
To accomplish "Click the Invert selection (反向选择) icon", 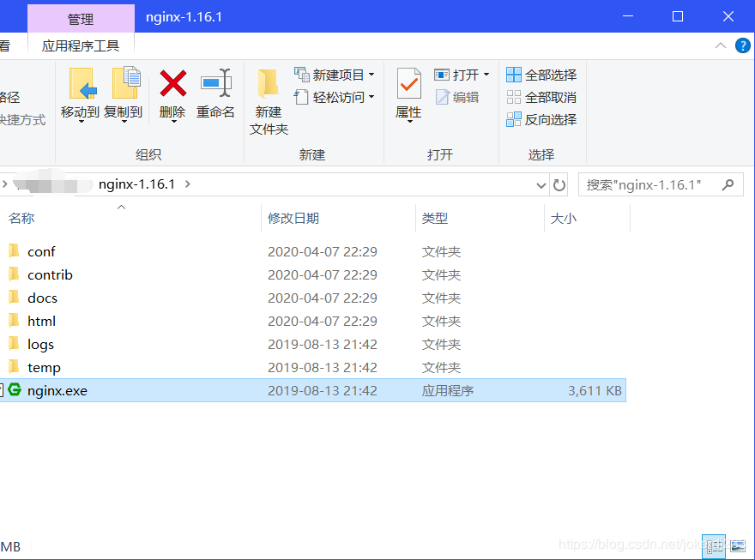I will pyautogui.click(x=514, y=119).
